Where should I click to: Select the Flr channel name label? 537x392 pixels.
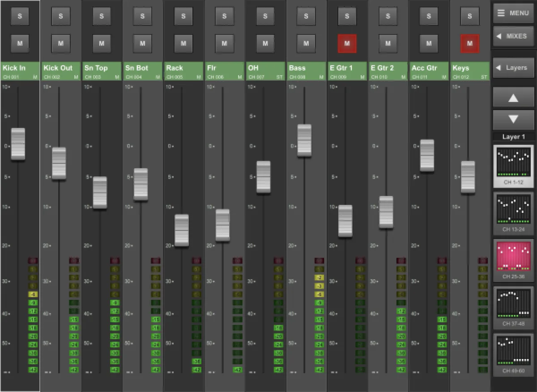225,71
